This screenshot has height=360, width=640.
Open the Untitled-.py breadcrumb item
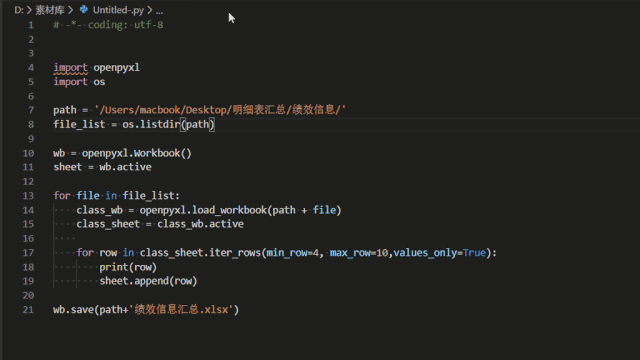pos(118,10)
